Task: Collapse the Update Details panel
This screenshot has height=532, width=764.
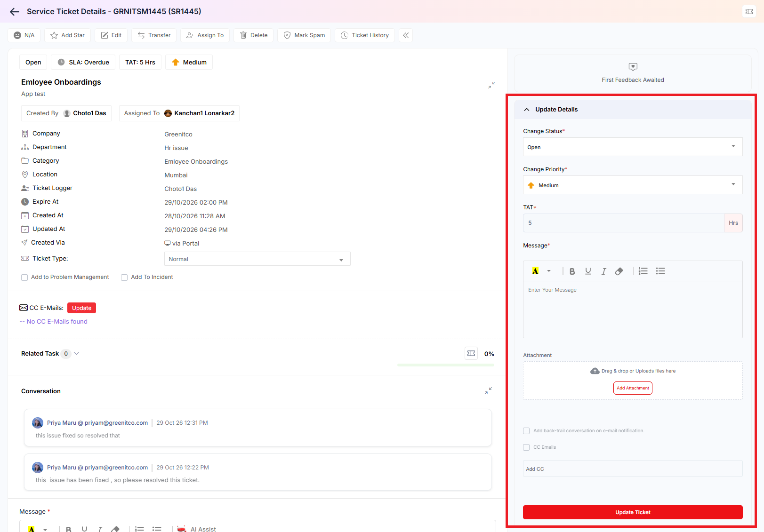Action: (527, 110)
